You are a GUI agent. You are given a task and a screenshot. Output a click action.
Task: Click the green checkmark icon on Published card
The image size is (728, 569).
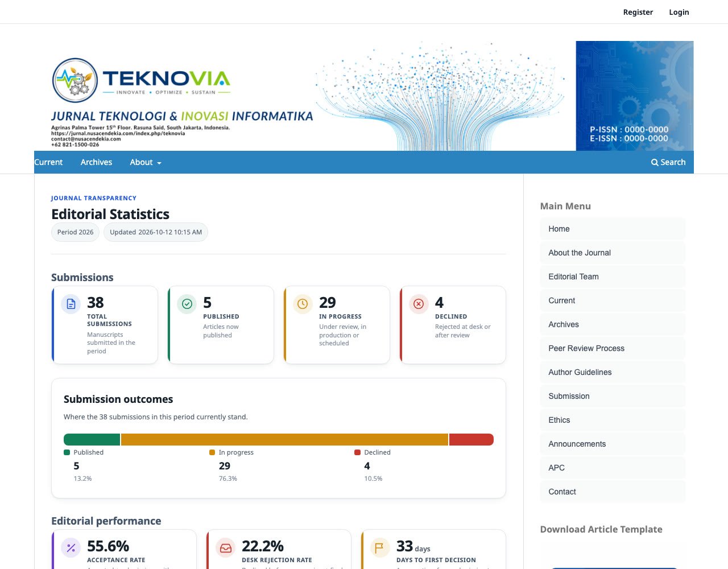click(187, 304)
